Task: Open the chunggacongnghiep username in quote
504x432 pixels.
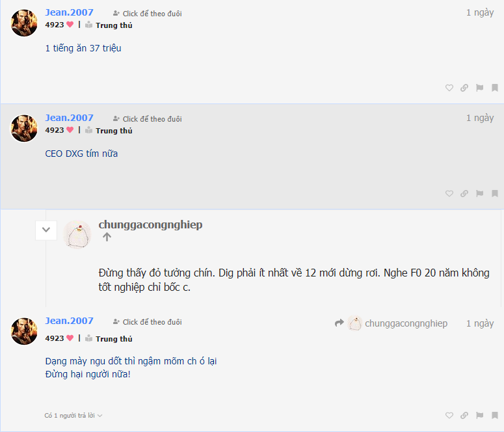Action: pos(150,224)
